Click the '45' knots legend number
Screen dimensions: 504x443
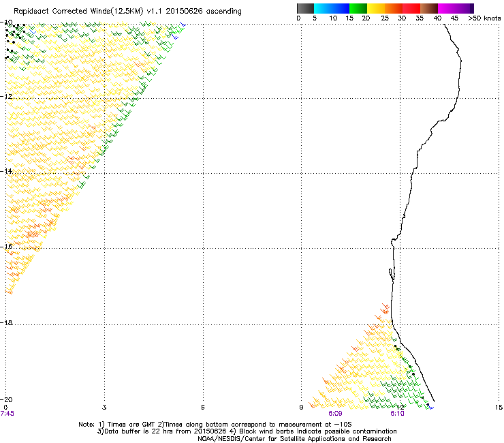454,18
